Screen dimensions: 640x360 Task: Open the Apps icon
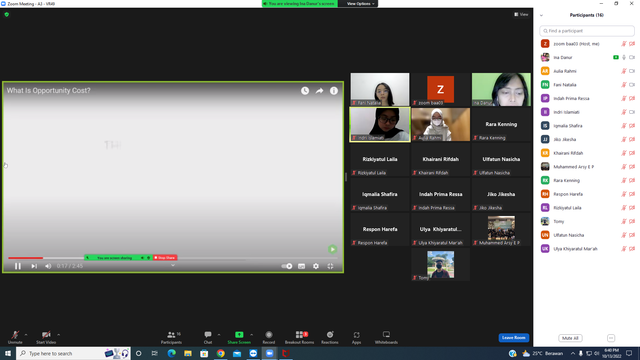pyautogui.click(x=356, y=335)
